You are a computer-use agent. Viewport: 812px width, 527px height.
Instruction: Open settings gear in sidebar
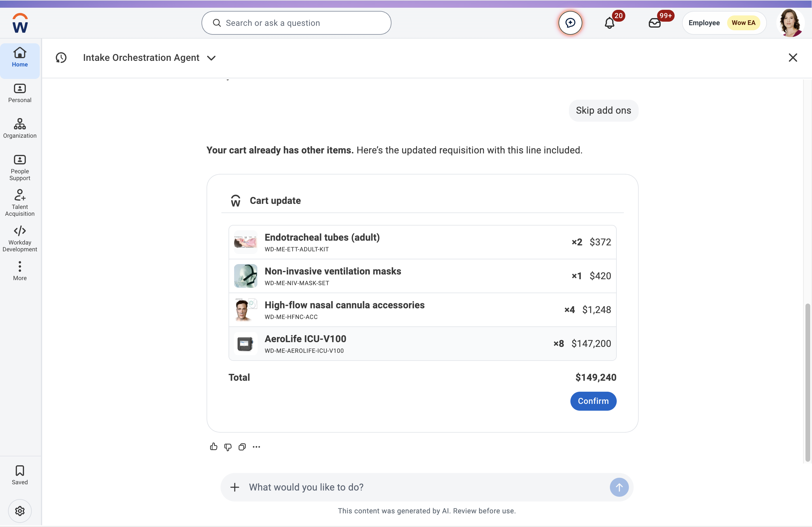tap(20, 511)
